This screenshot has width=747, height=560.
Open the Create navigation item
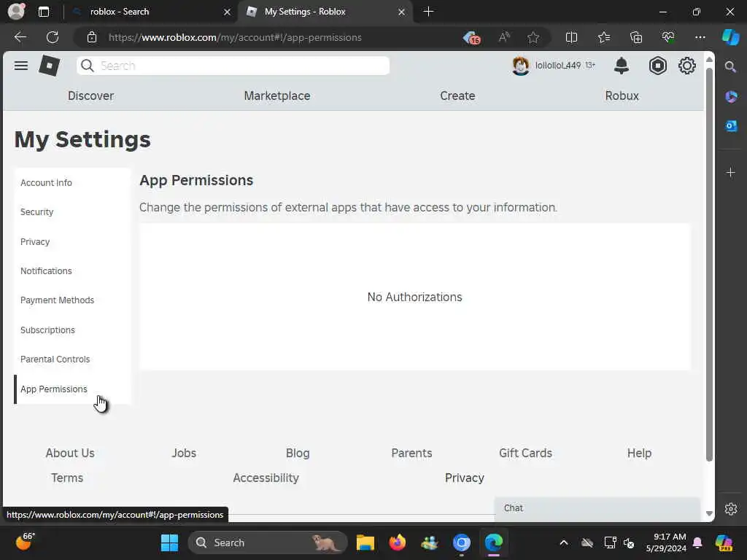[457, 96]
